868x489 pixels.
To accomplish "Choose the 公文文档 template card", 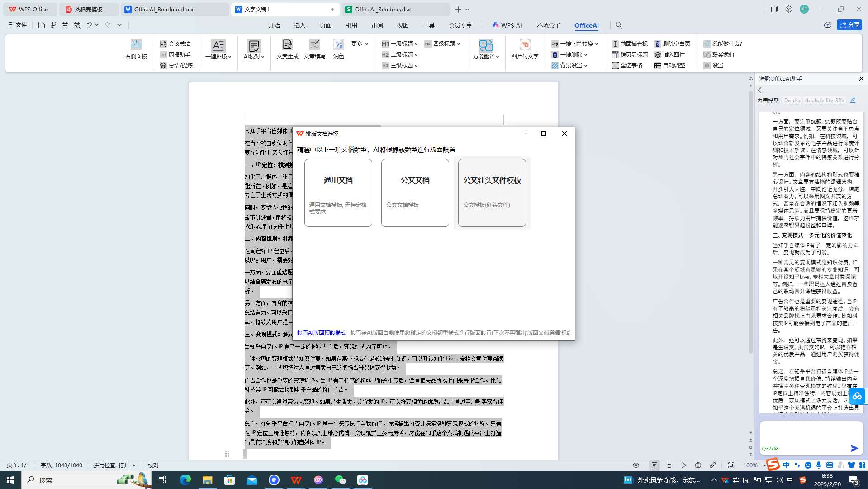I will coord(415,193).
